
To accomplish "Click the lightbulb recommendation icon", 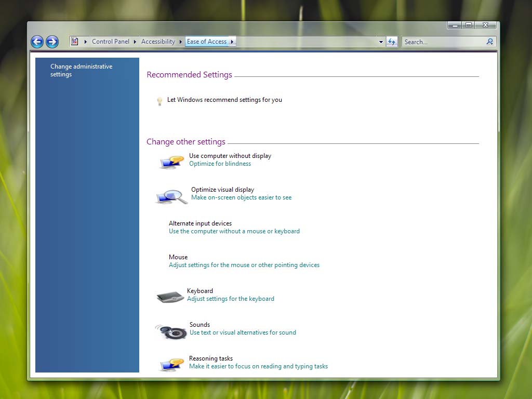I will point(159,101).
